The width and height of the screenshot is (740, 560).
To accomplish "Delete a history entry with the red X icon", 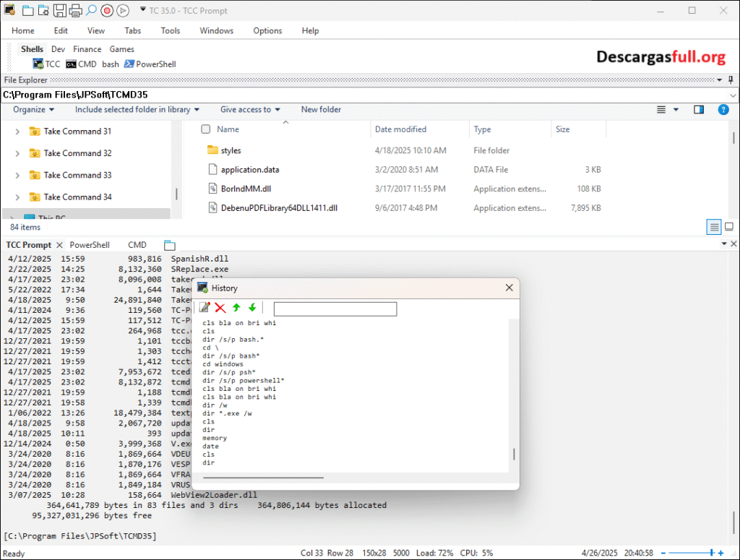I will (219, 308).
